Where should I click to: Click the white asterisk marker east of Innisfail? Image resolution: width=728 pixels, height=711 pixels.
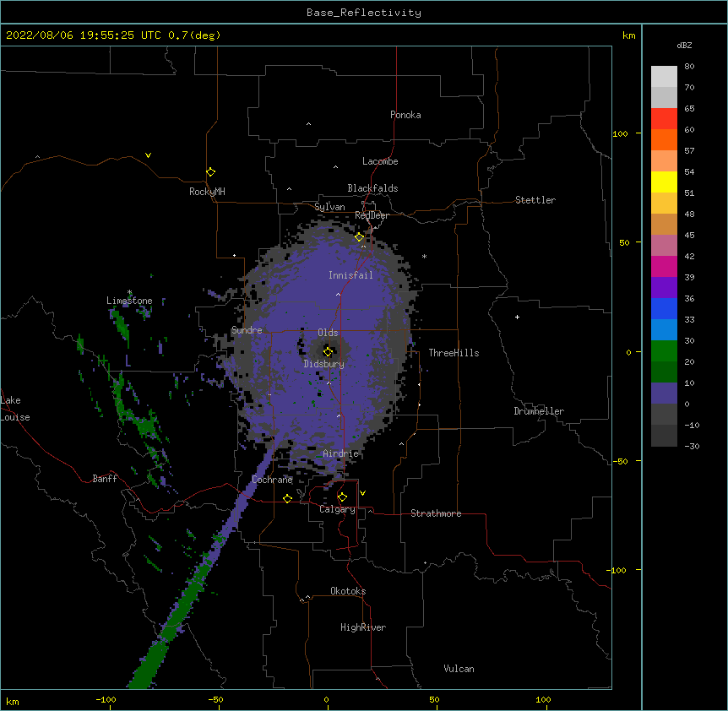click(424, 256)
